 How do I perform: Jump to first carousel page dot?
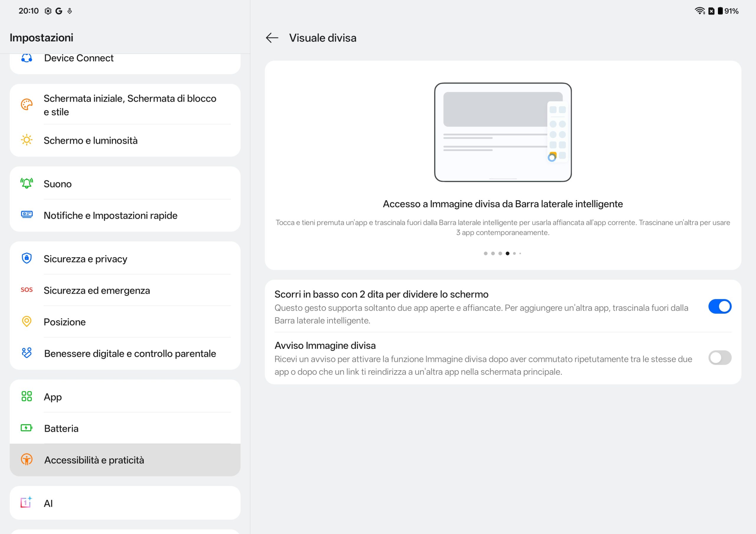(485, 253)
